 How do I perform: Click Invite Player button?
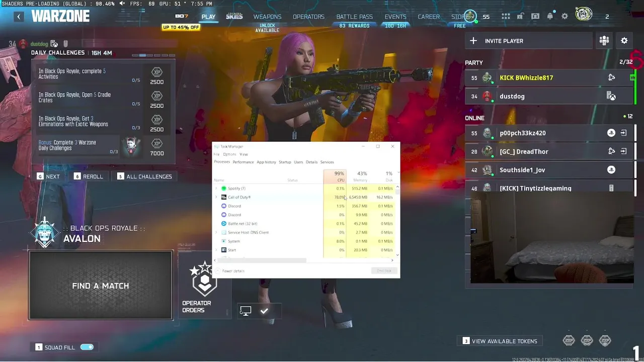529,41
